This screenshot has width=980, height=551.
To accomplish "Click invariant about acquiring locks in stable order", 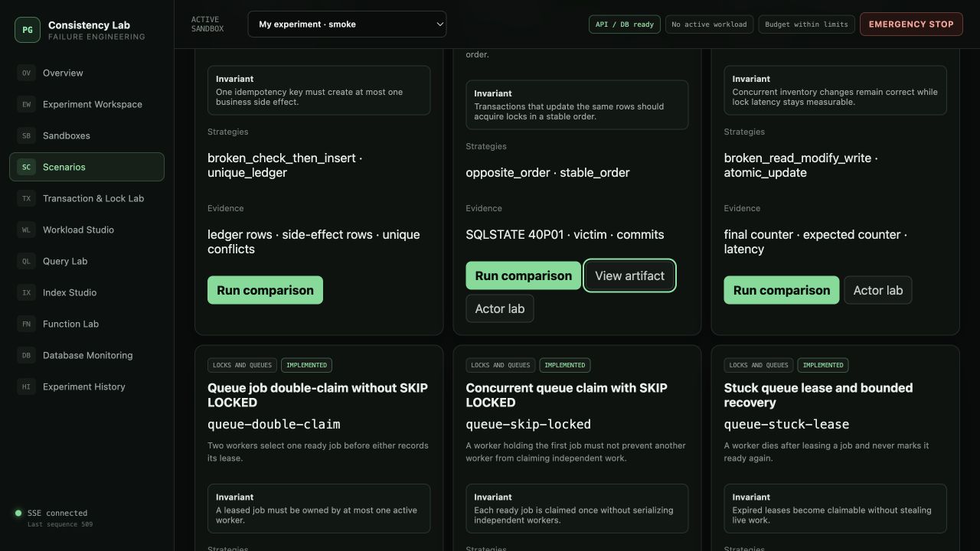I will [x=577, y=105].
